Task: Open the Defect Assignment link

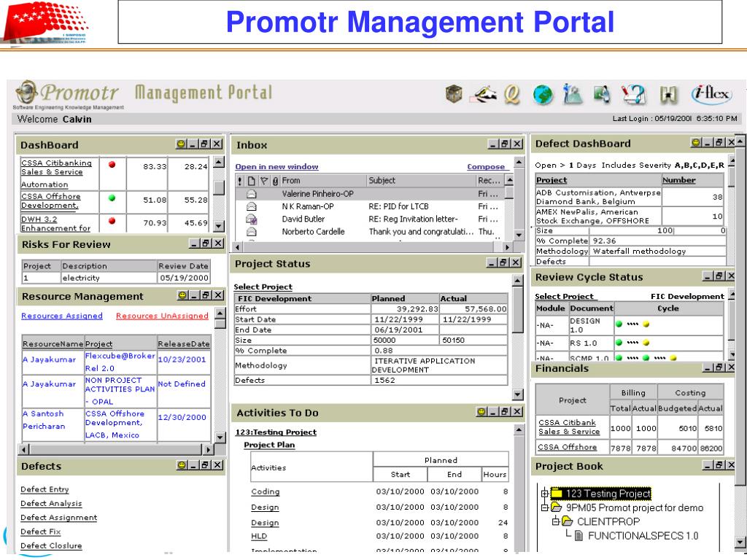Action: (x=59, y=518)
